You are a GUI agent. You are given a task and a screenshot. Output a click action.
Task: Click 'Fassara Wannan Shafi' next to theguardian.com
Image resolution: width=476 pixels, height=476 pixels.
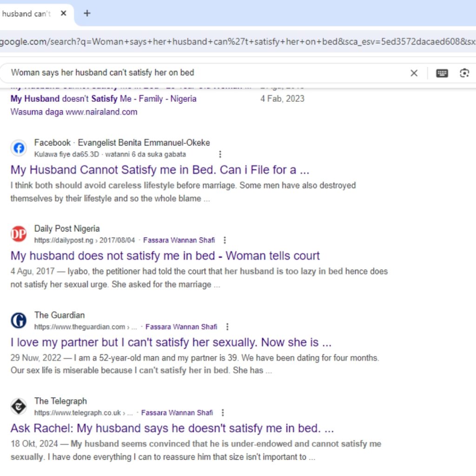[x=181, y=327]
